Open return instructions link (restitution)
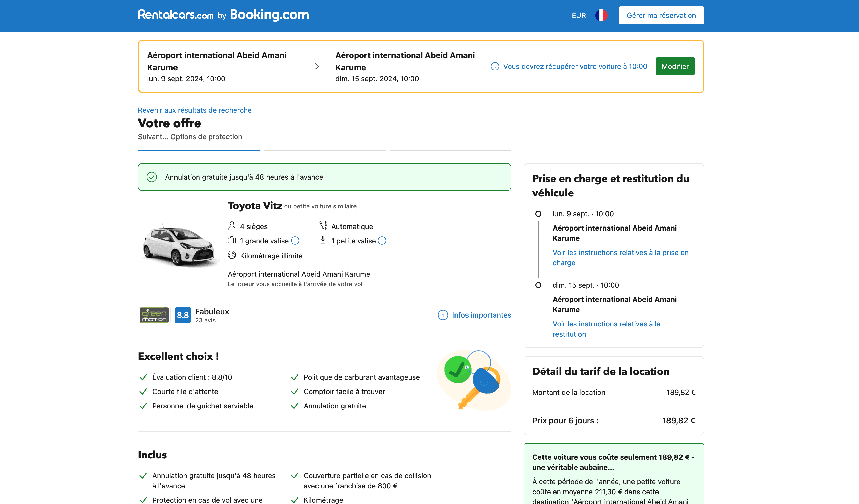The width and height of the screenshot is (859, 504). point(606,329)
